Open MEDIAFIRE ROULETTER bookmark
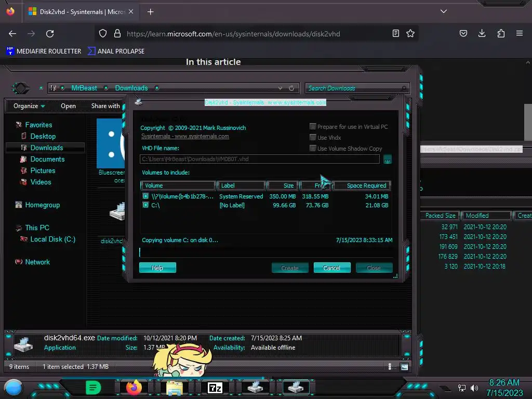This screenshot has height=399, width=532. click(44, 51)
